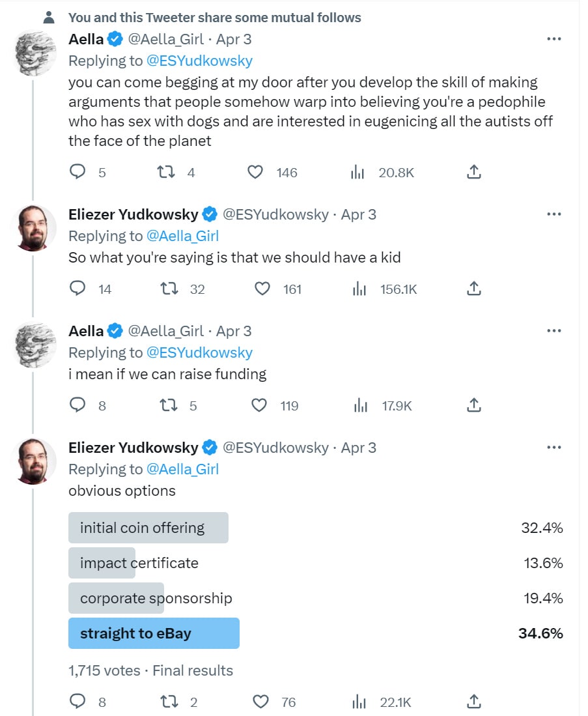Retweet Eliezer's tweet with 32 retweets

(169, 289)
